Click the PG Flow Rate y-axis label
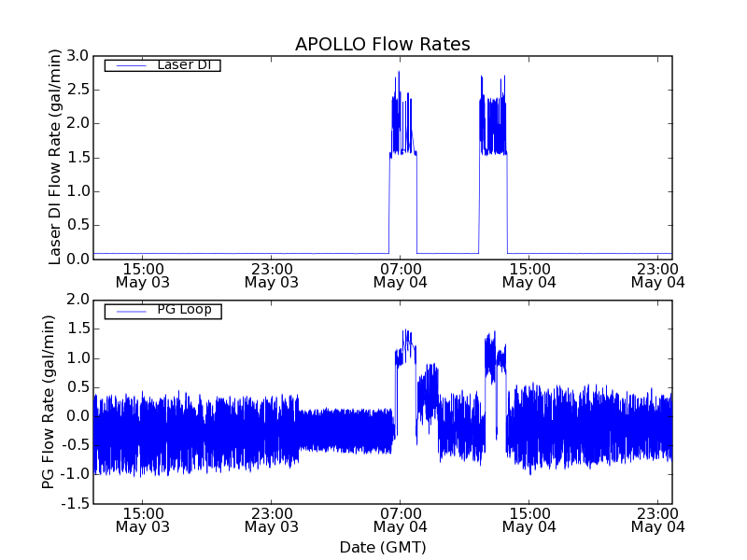The height and width of the screenshot is (560, 747). [x=49, y=401]
